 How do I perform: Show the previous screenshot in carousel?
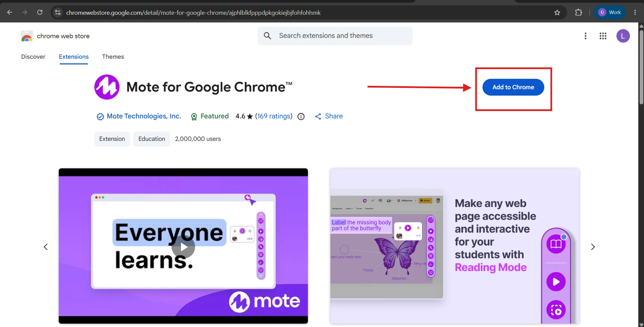coord(46,247)
